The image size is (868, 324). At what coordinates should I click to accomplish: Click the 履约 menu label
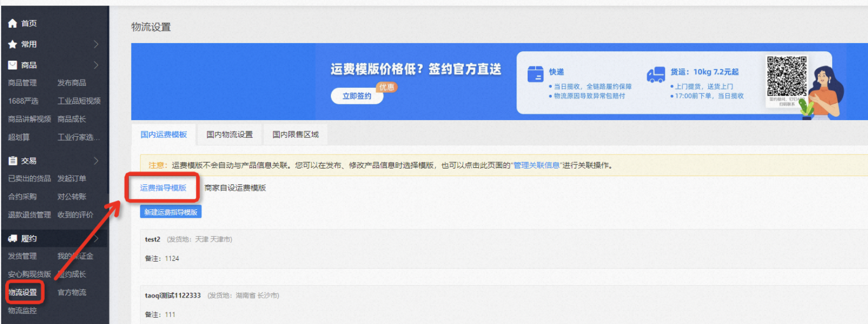click(x=29, y=239)
